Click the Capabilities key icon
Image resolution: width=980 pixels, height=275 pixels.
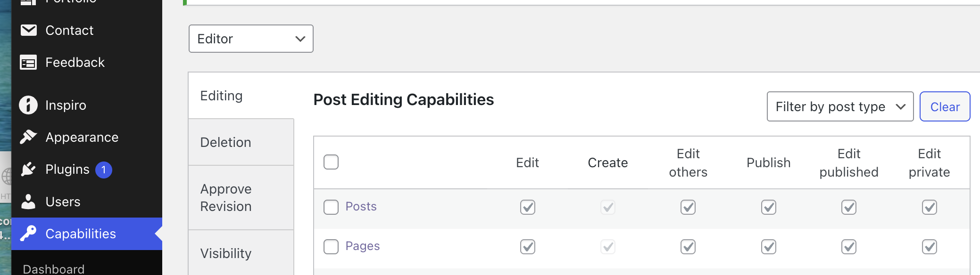(28, 234)
